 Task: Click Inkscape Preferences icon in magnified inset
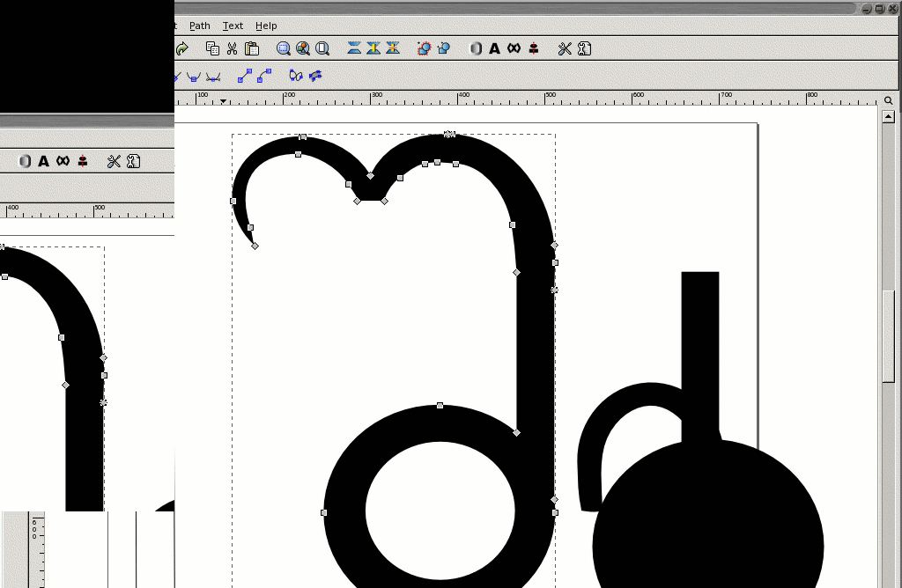114,161
